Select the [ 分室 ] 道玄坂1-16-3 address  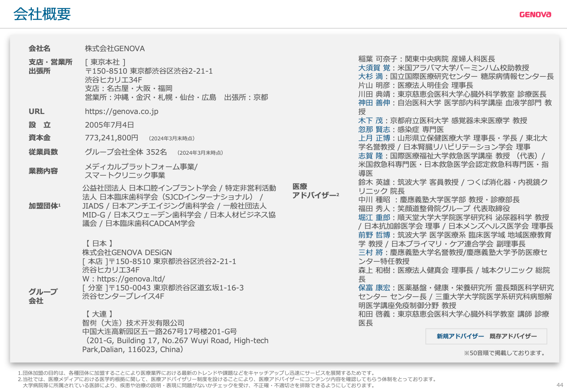pos(163,288)
